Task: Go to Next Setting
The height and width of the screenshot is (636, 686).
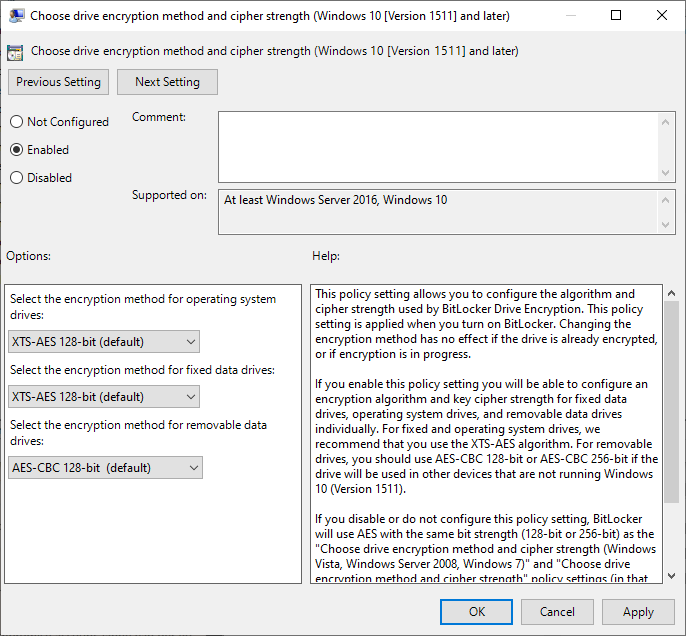Action: [167, 82]
